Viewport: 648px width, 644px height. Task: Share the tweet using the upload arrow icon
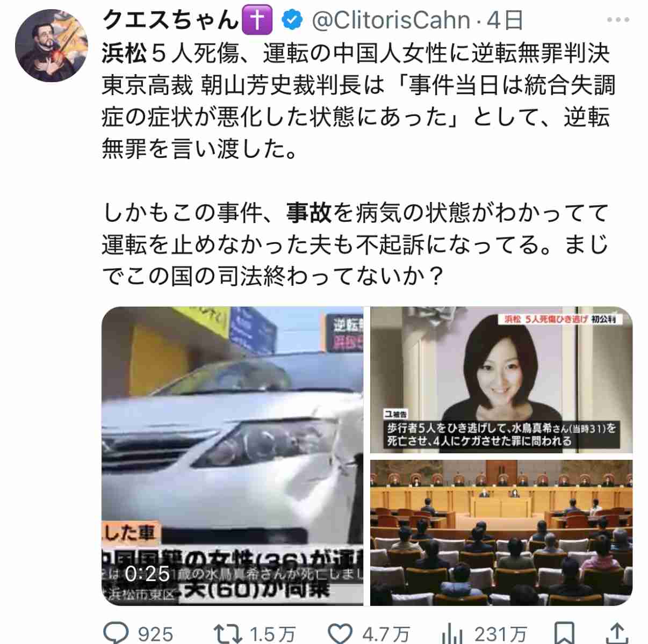(x=617, y=633)
